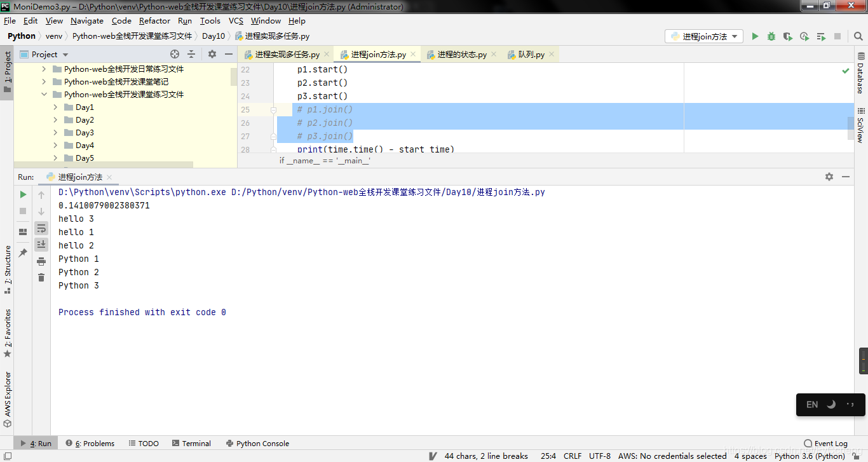868x462 pixels.
Task: Click the moon icon in language bar
Action: pyautogui.click(x=831, y=404)
